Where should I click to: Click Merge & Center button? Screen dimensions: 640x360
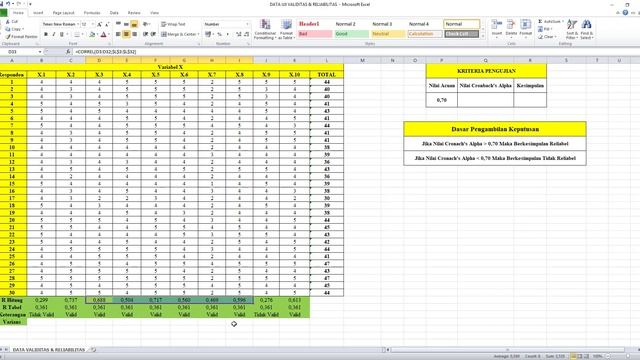(178, 34)
